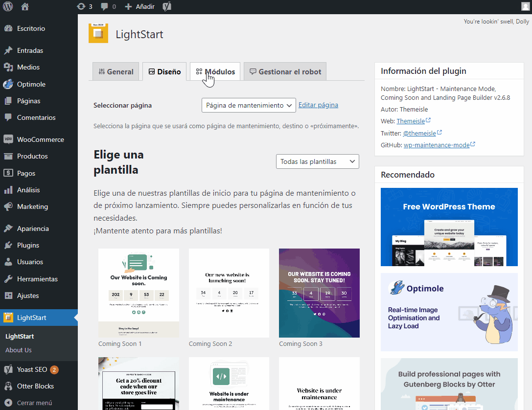The image size is (532, 410).
Task: Open the Todas las plantillas filter dropdown
Action: (318, 162)
